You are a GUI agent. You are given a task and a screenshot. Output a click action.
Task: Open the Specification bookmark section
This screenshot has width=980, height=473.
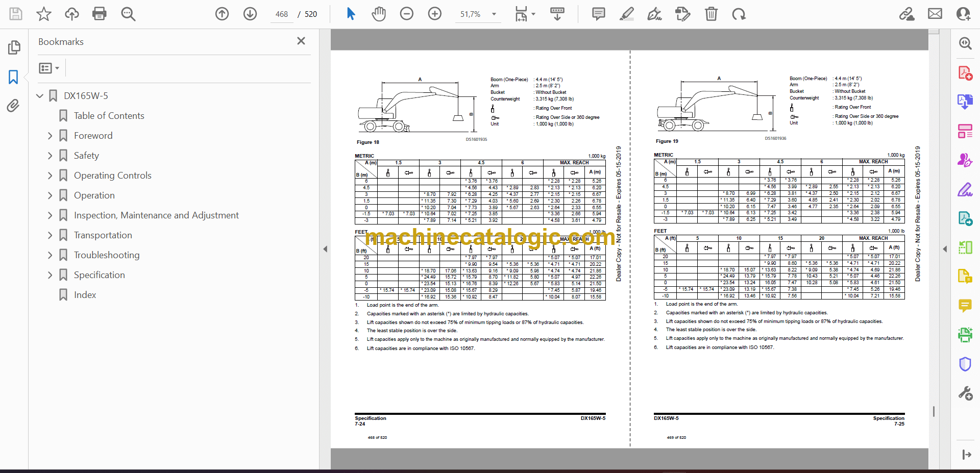[100, 275]
